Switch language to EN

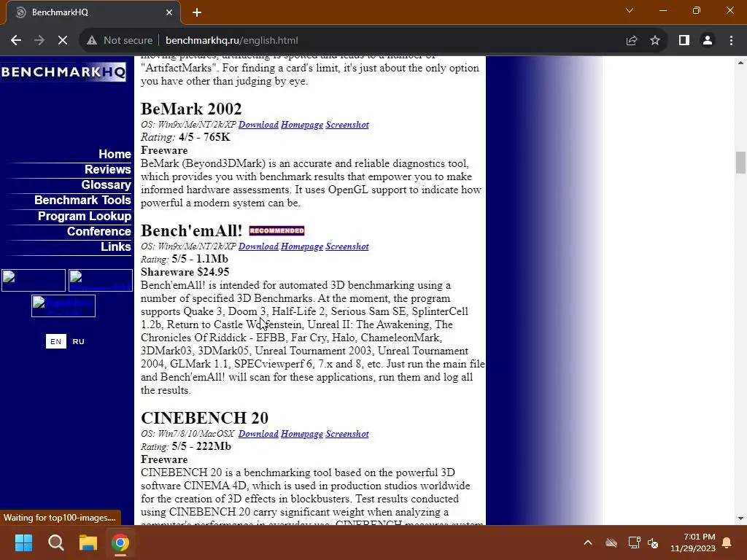[55, 341]
